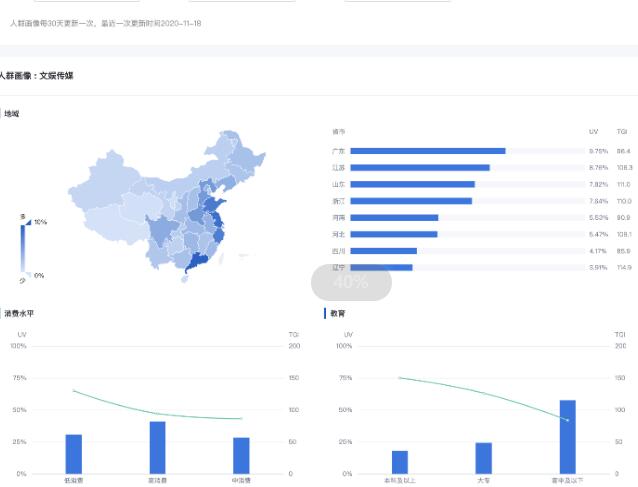Click the 本科及以上 bar in education chart
This screenshot has width=638, height=487.
tap(400, 462)
